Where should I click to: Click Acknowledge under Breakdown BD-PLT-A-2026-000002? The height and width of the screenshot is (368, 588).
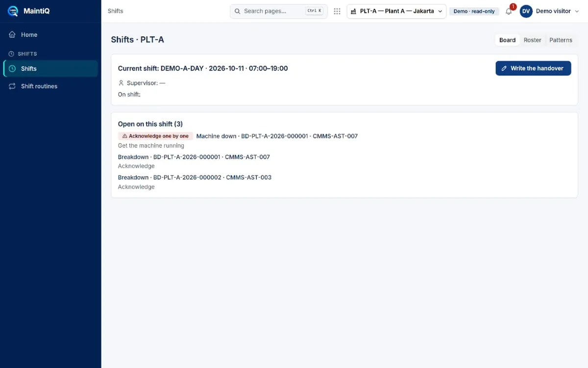[136, 187]
